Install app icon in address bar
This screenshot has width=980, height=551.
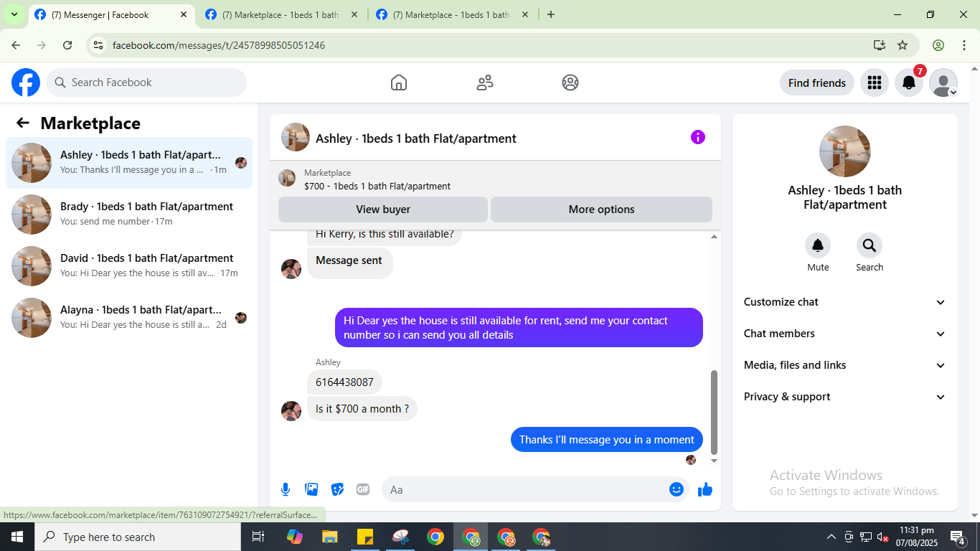pyautogui.click(x=880, y=45)
